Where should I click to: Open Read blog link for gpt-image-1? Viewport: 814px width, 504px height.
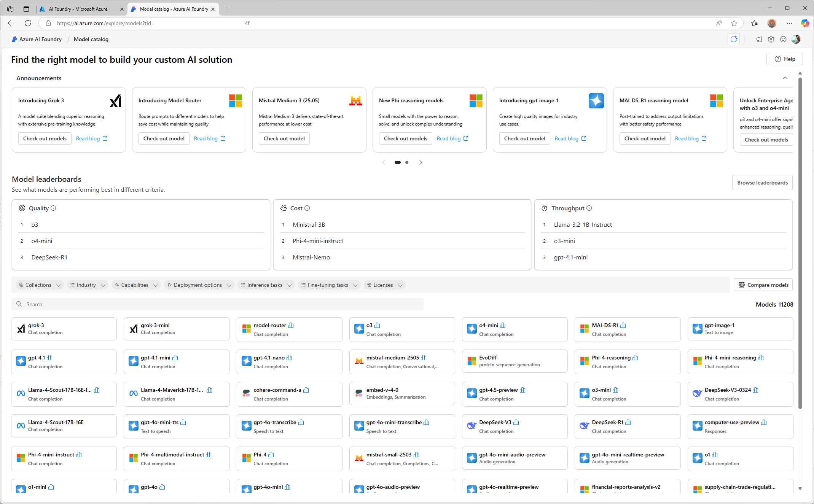pyautogui.click(x=570, y=138)
